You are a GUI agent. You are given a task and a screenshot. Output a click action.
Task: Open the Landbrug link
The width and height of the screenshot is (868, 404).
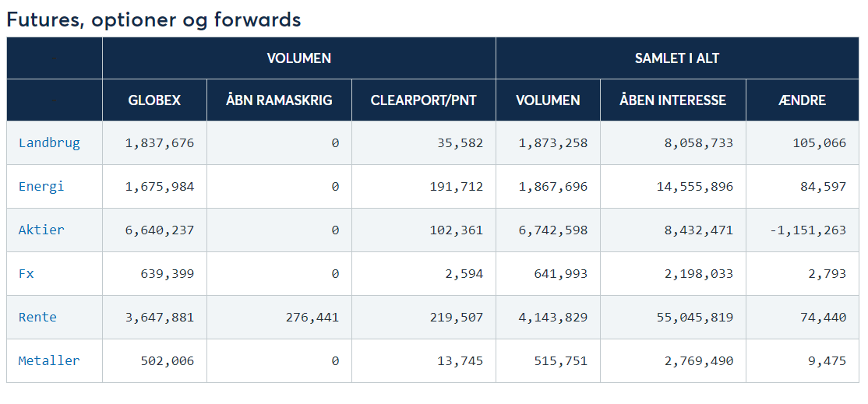49,143
